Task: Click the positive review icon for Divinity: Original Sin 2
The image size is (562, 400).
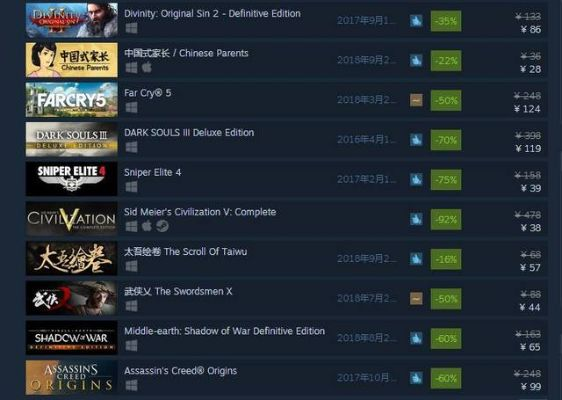Action: click(x=416, y=21)
